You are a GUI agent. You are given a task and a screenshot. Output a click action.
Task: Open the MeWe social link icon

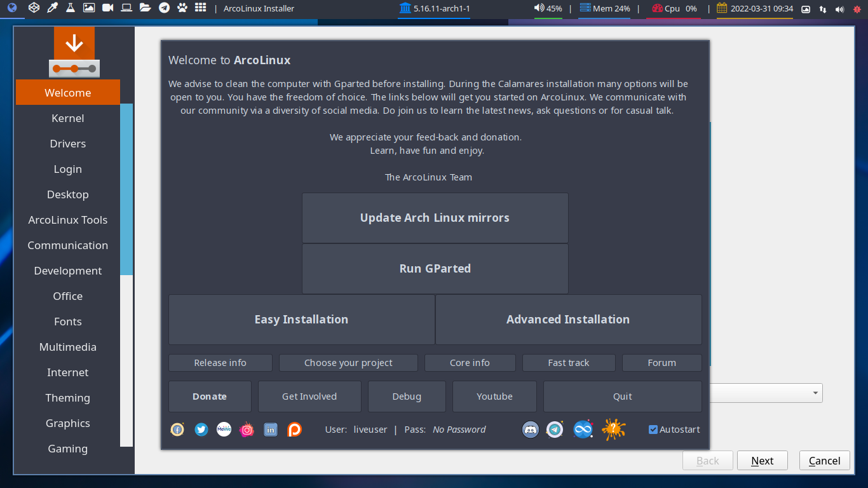pos(224,430)
